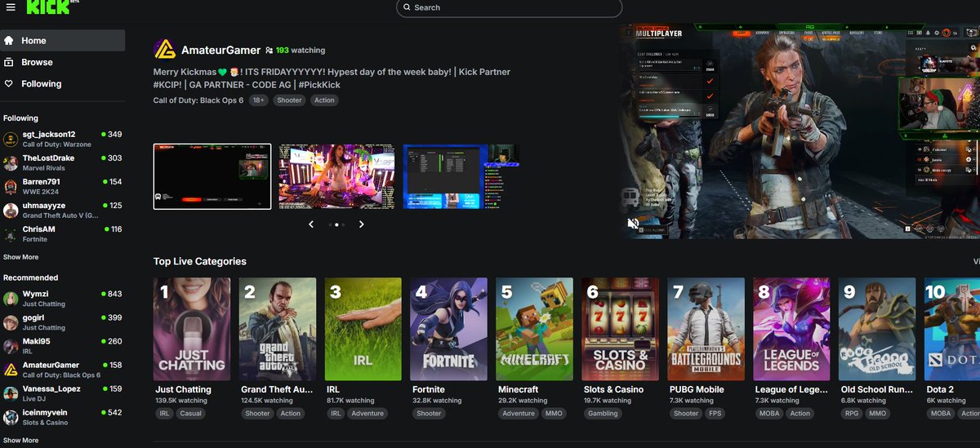Open AmateurGamer in Recommended list
The height and width of the screenshot is (448, 980).
[63, 370]
